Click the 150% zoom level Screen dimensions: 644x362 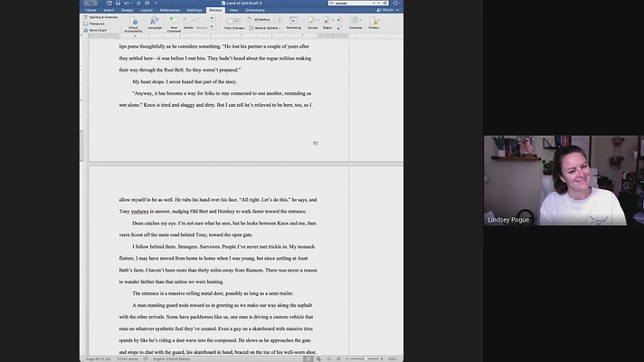393,358
